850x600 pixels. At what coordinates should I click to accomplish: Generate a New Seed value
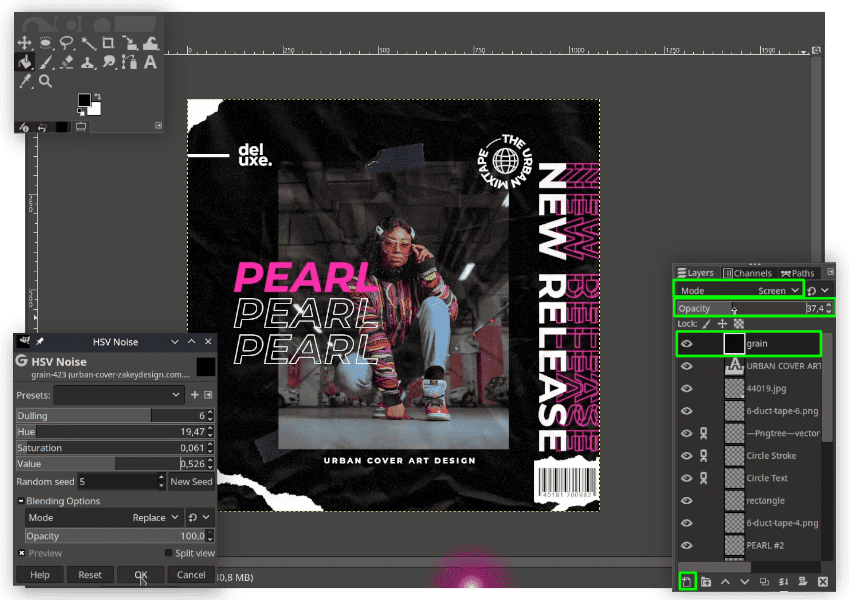click(x=191, y=481)
